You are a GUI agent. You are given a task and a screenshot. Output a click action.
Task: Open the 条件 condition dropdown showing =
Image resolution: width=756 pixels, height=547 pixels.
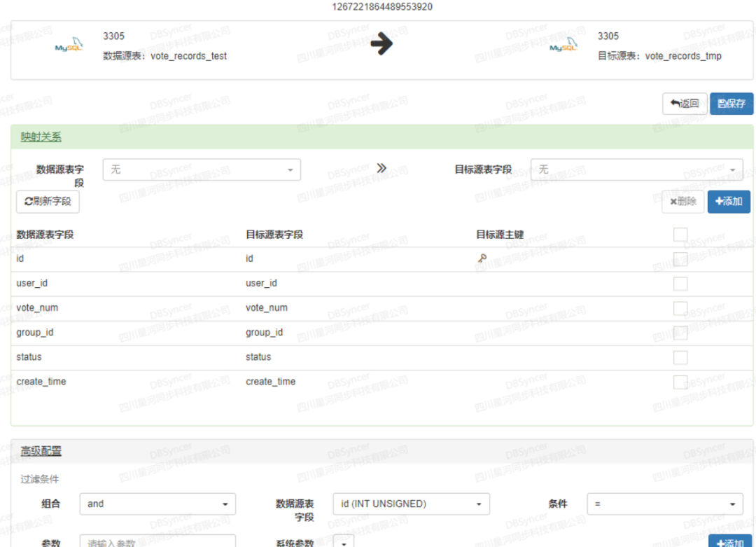pyautogui.click(x=665, y=504)
